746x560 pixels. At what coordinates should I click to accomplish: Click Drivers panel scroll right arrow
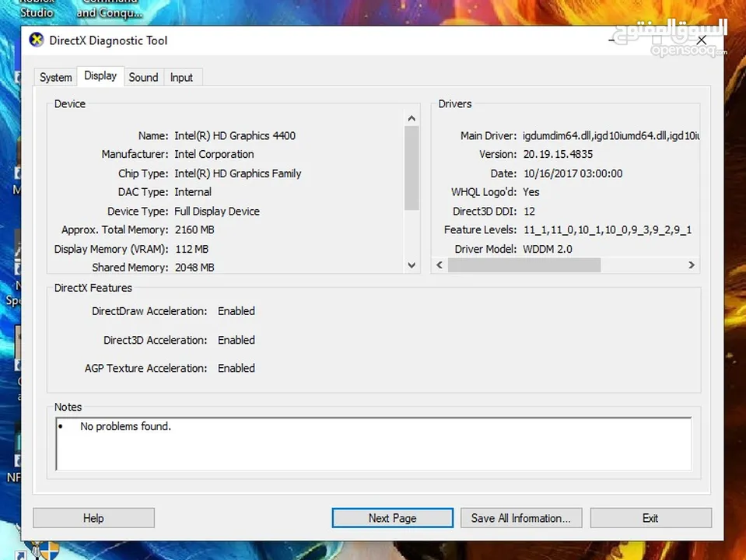point(692,265)
